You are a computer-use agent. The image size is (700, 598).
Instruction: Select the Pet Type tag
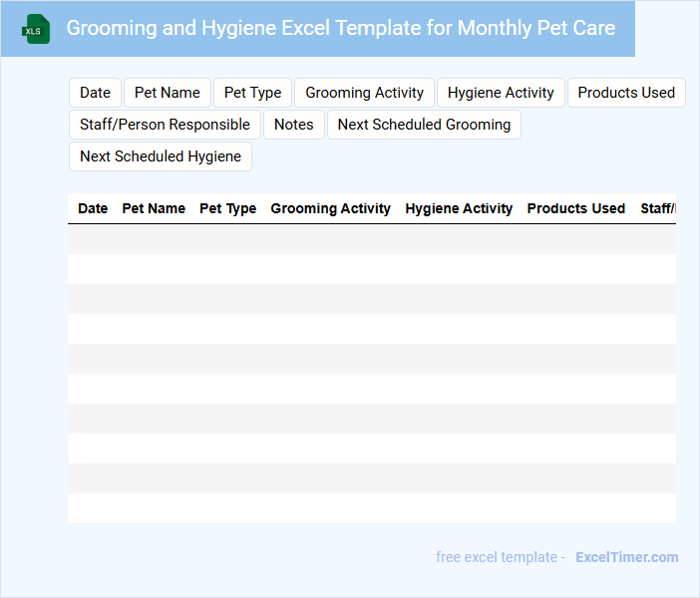(252, 93)
